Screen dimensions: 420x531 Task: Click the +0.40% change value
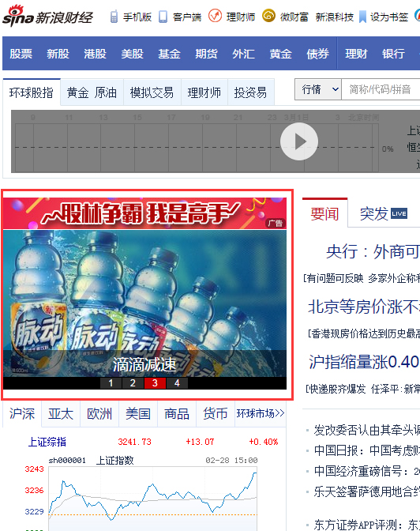pos(264,442)
